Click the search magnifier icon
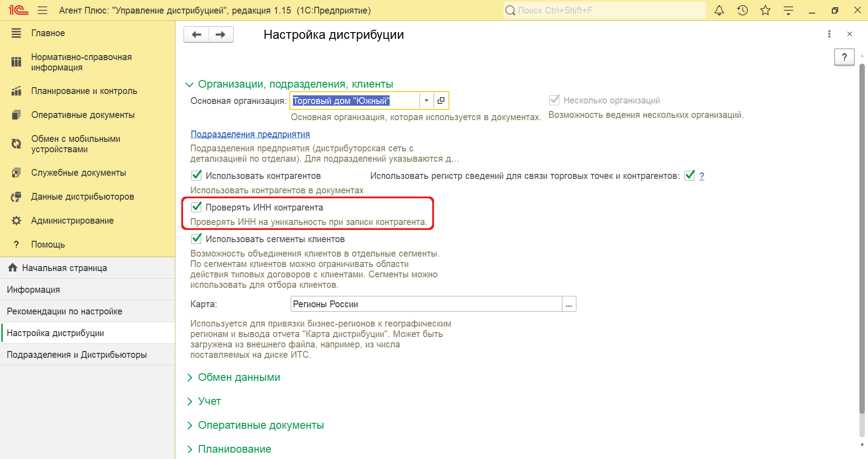The image size is (868, 459). (510, 10)
